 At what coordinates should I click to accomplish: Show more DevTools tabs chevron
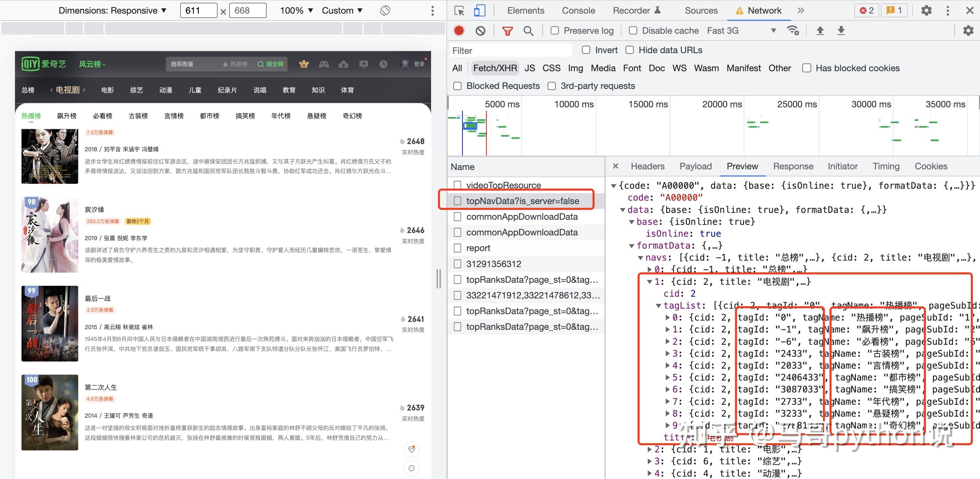pyautogui.click(x=801, y=11)
